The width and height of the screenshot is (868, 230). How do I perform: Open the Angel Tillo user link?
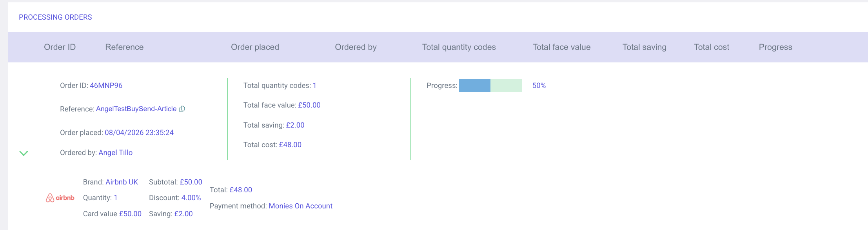[x=115, y=153]
